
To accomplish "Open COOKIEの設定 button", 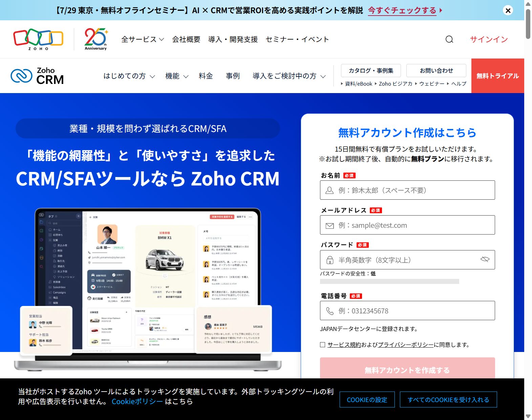I will point(367,400).
